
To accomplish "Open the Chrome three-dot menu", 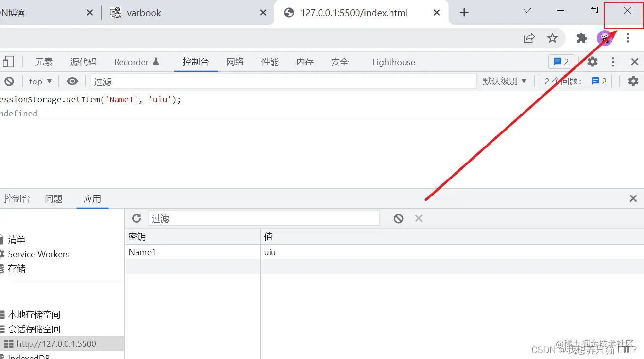I will [628, 38].
